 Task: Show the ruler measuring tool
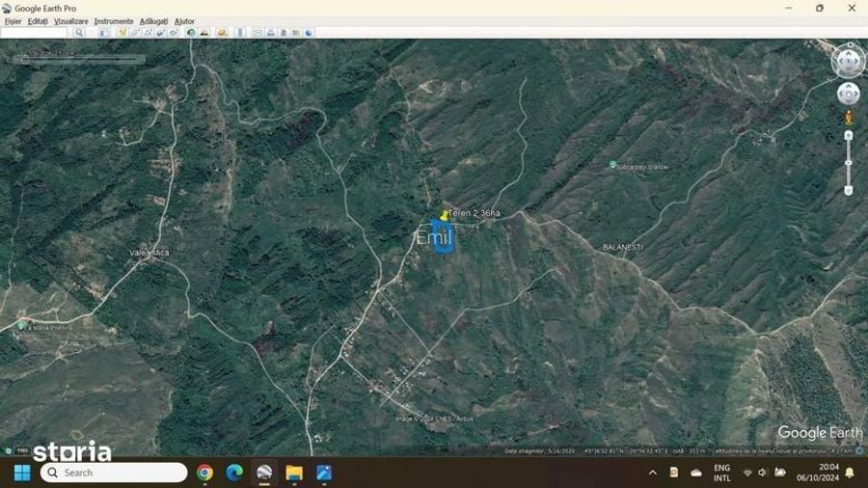(x=240, y=32)
